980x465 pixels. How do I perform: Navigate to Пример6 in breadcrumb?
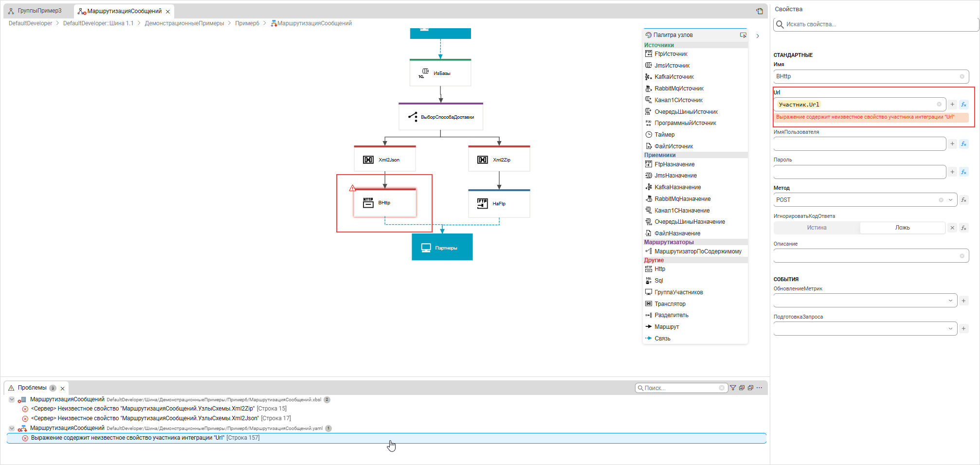click(x=247, y=23)
